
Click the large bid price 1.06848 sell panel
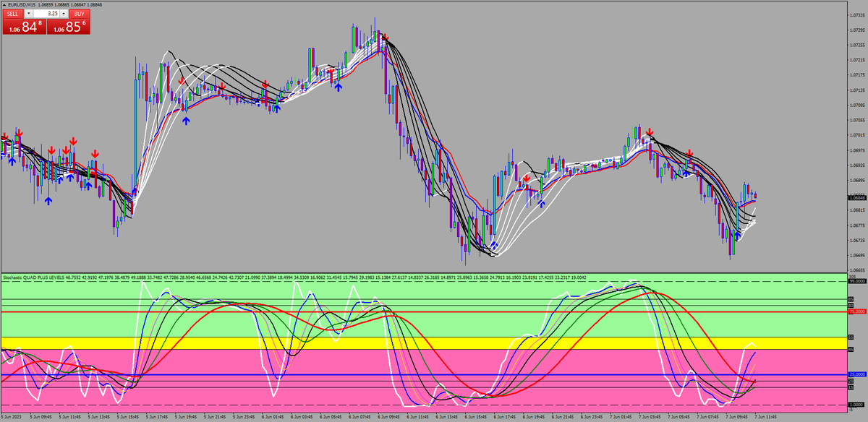click(x=24, y=26)
